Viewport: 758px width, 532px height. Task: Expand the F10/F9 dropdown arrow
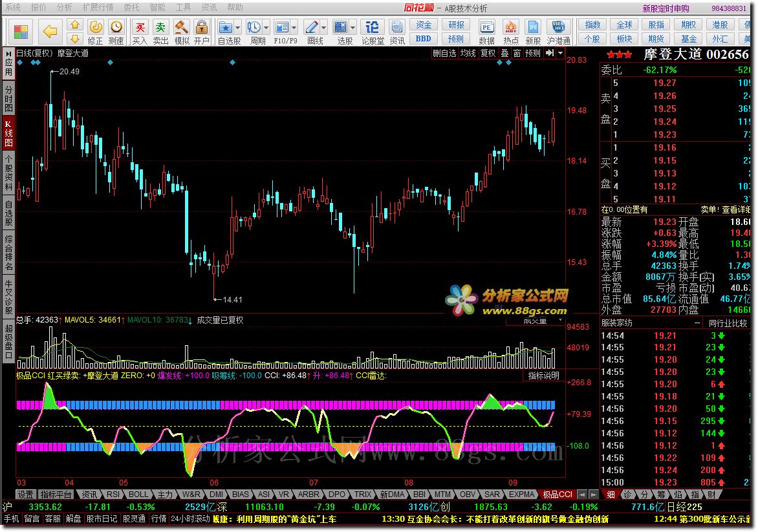coord(294,28)
